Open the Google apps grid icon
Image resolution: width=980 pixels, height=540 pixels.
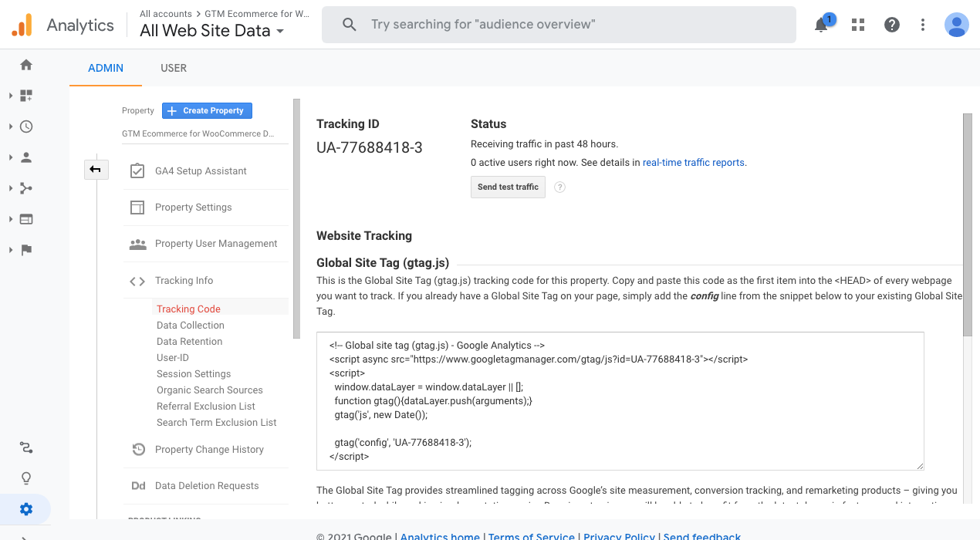click(858, 25)
